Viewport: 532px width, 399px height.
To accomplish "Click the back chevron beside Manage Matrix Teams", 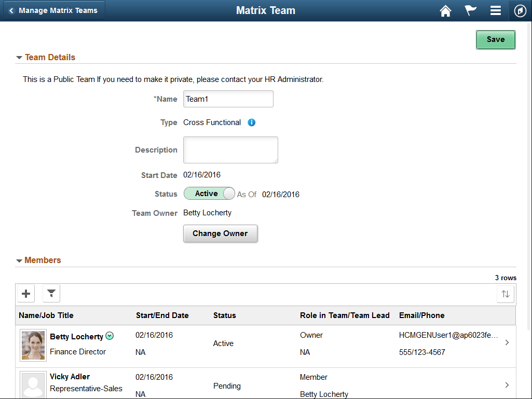I will (11, 9).
